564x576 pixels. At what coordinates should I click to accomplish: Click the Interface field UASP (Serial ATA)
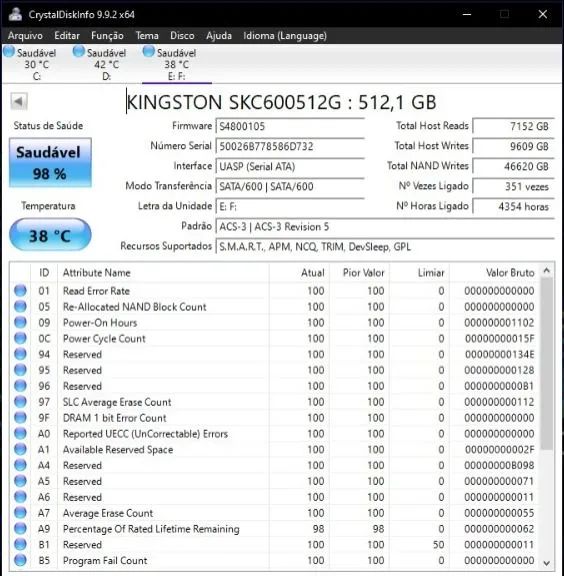click(x=290, y=166)
